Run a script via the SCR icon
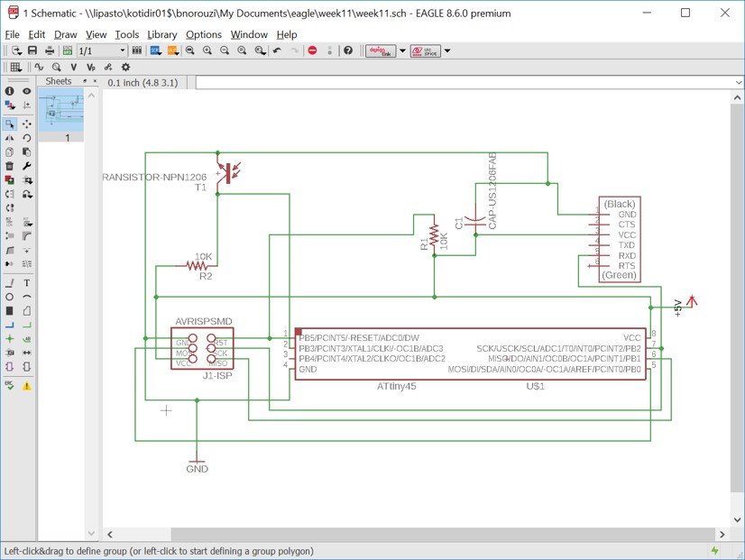This screenshot has width=745, height=560. click(x=155, y=50)
